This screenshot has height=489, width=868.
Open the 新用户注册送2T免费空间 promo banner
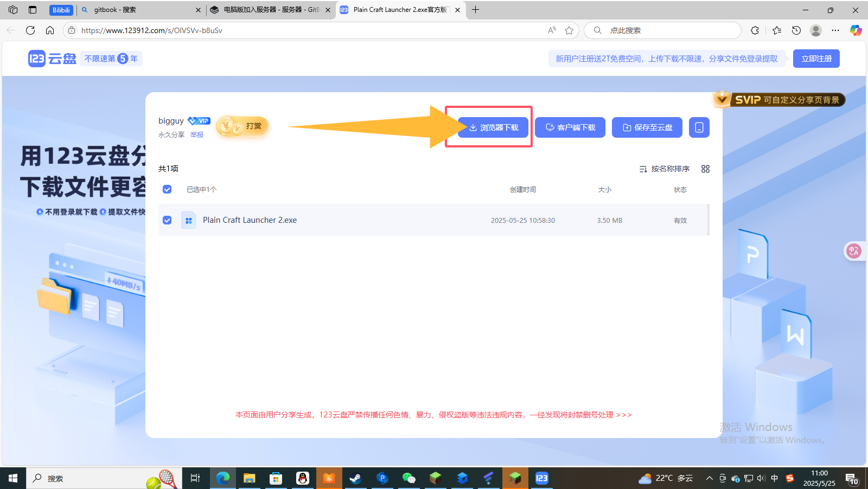[x=667, y=59]
